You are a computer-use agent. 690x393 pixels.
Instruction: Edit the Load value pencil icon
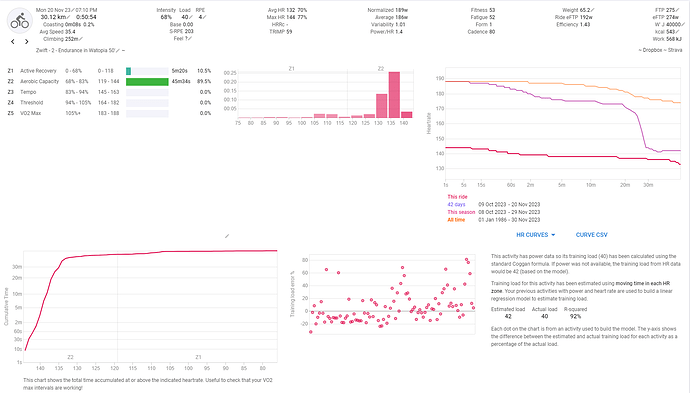pos(191,17)
